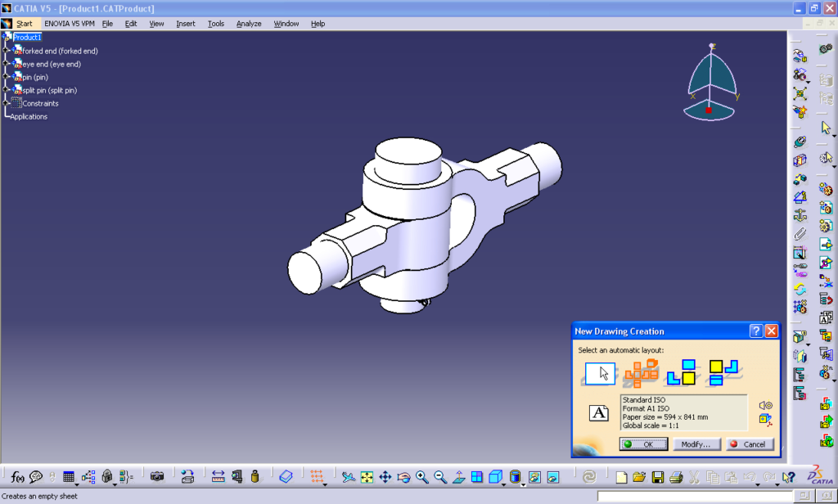This screenshot has height=504, width=838.
Task: Click the Save floppy disk icon
Action: [x=658, y=477]
